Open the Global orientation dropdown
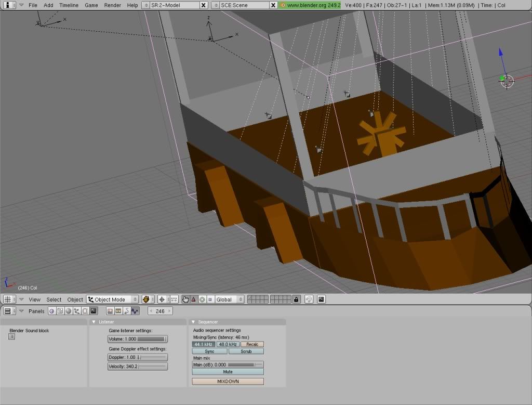The image size is (532, 405). tap(229, 299)
